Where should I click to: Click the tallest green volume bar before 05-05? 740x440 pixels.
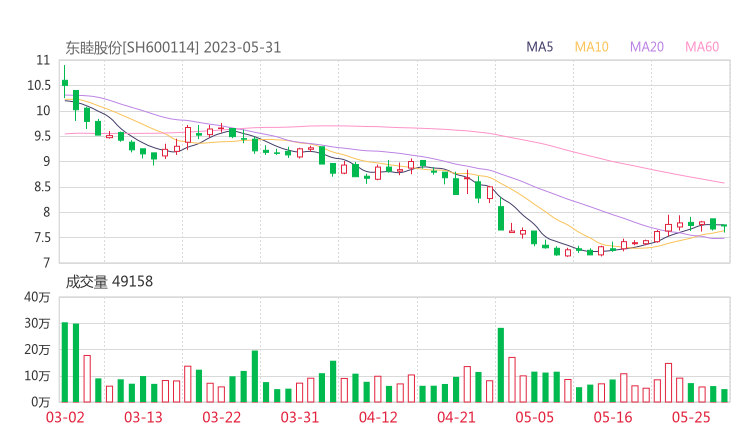[501, 365]
